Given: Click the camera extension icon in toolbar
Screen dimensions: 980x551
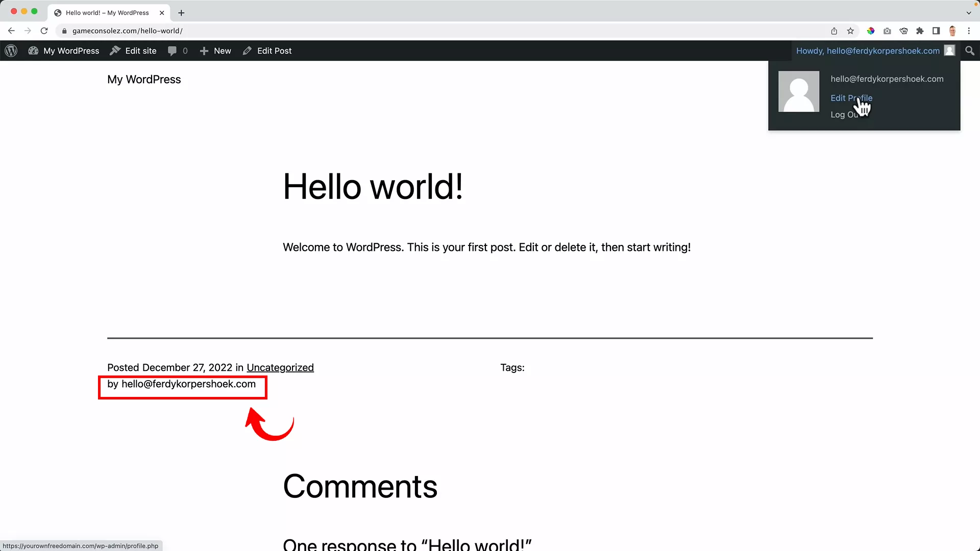Looking at the screenshot, I should click(x=887, y=31).
